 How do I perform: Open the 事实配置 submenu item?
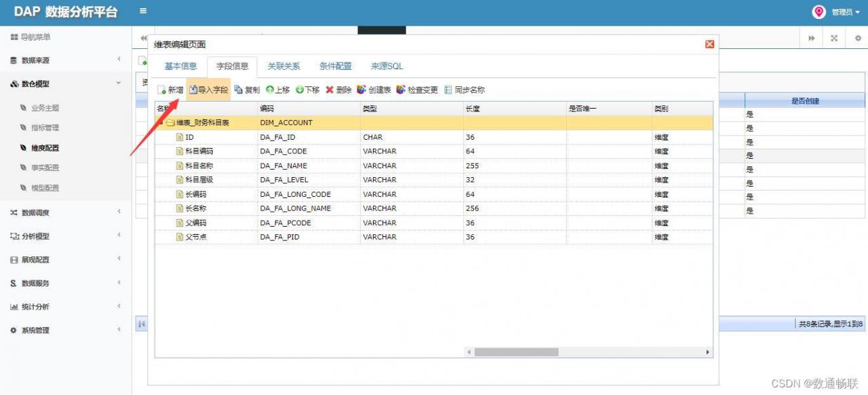click(45, 168)
